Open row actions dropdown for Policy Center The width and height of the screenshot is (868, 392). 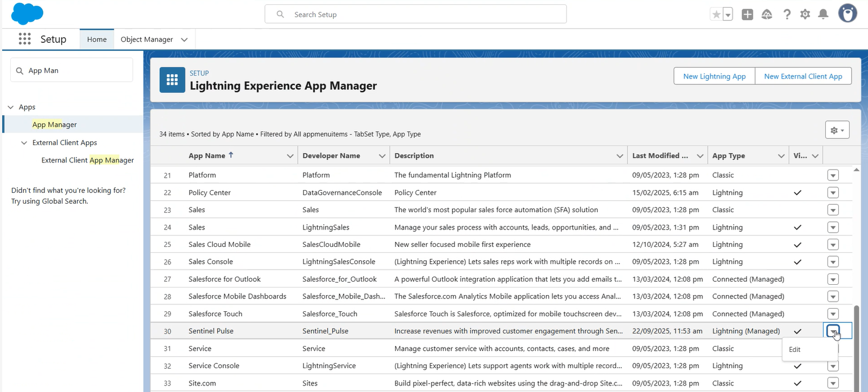coord(833,193)
